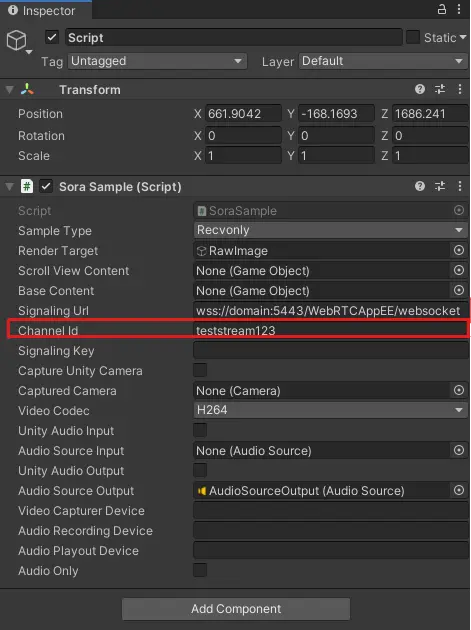Click the C# script hash icon
Screen dimensions: 471x630
tap(27, 186)
